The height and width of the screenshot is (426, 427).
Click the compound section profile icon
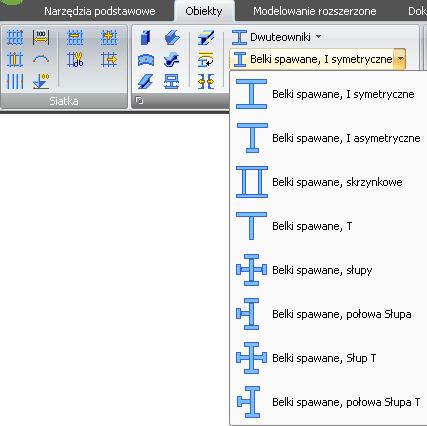click(172, 81)
